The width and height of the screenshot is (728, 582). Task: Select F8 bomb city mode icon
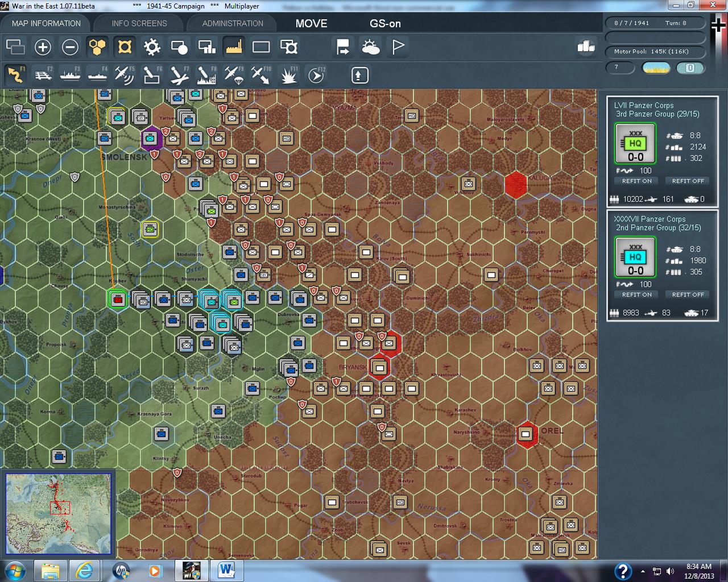pyautogui.click(x=206, y=75)
